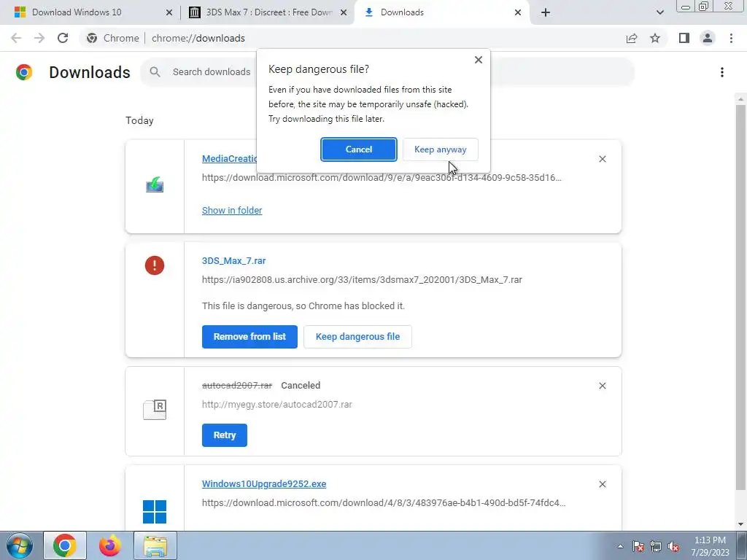This screenshot has height=560, width=747.
Task: Open a new tab with plus button
Action: coord(546,12)
